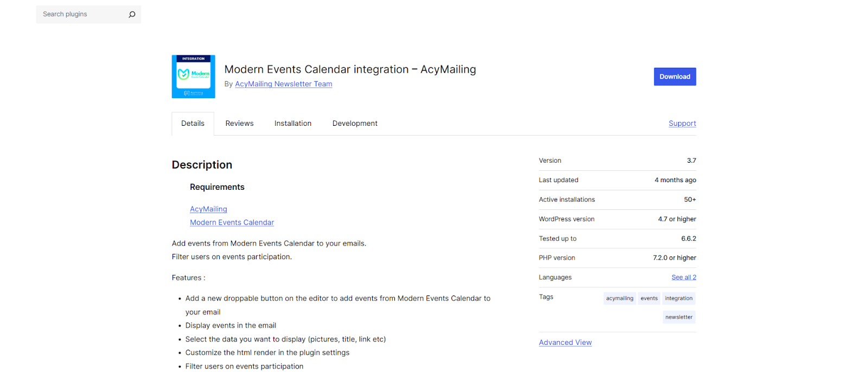The height and width of the screenshot is (372, 868).
Task: Open the Installation tab
Action: (293, 124)
